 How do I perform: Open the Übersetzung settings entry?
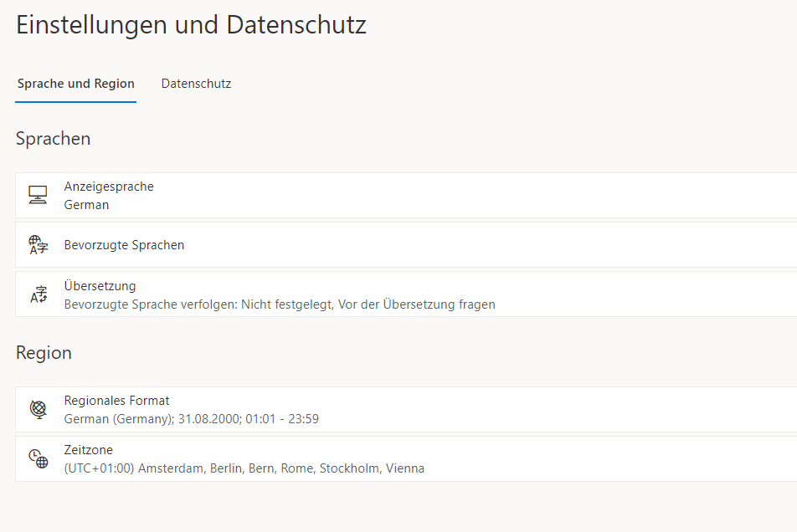[x=406, y=294]
